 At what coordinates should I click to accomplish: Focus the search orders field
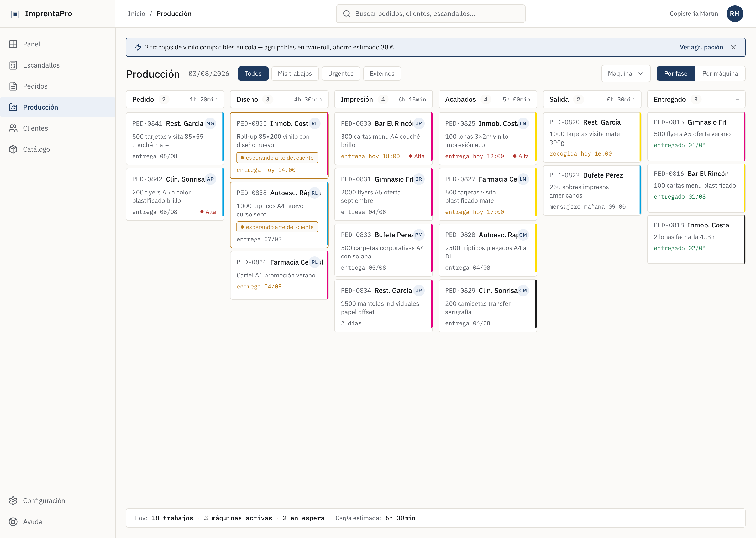click(430, 14)
